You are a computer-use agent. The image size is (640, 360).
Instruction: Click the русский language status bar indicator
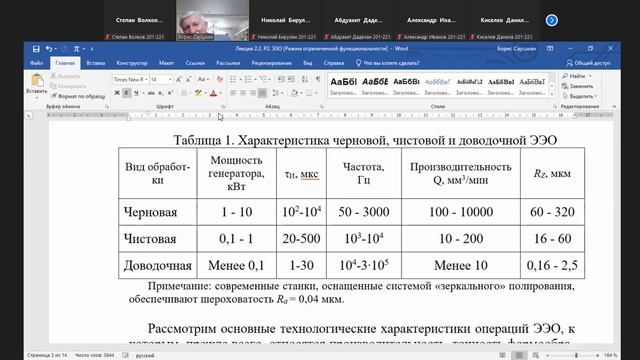coord(145,356)
